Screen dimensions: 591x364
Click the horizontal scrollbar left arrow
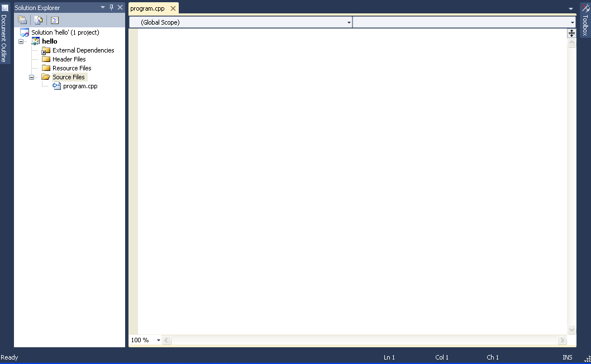(166, 340)
